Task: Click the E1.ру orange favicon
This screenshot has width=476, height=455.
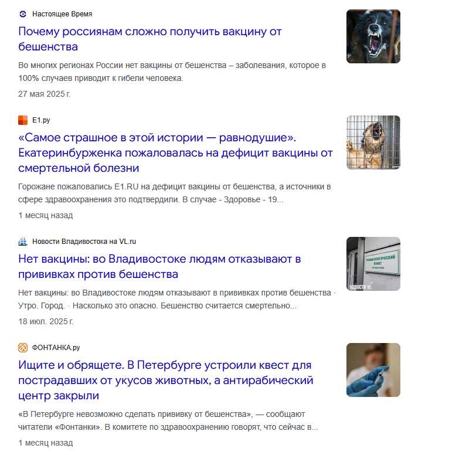Action: coord(23,120)
